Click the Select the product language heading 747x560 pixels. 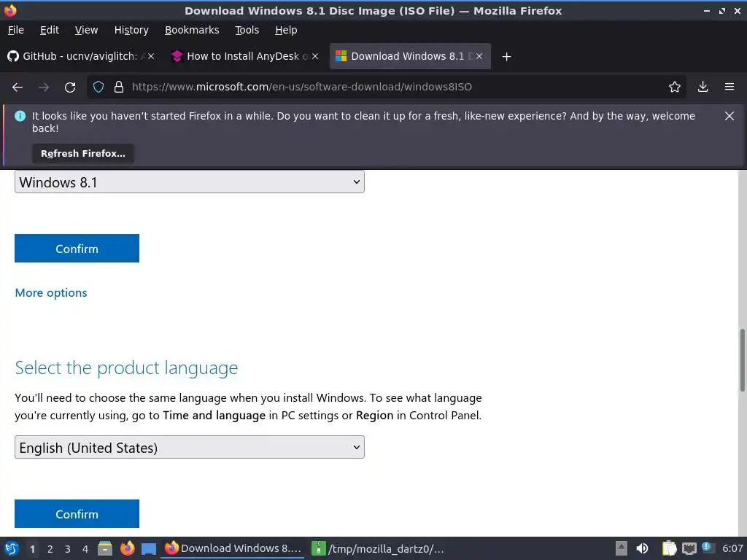click(x=126, y=367)
